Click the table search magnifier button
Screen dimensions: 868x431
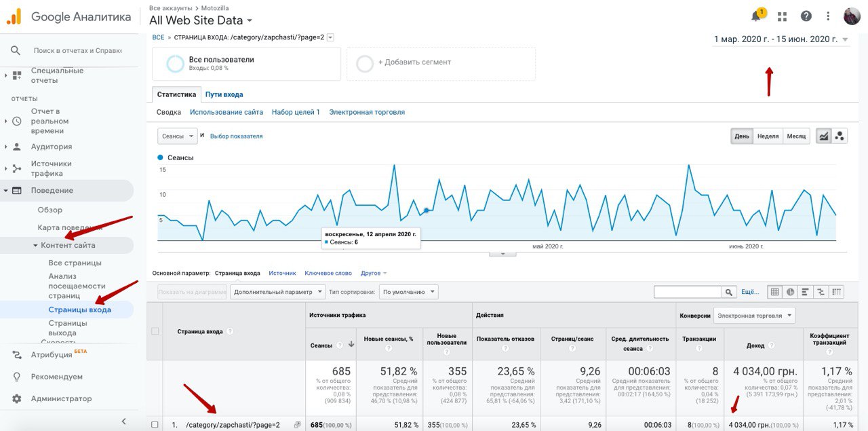[x=729, y=292]
